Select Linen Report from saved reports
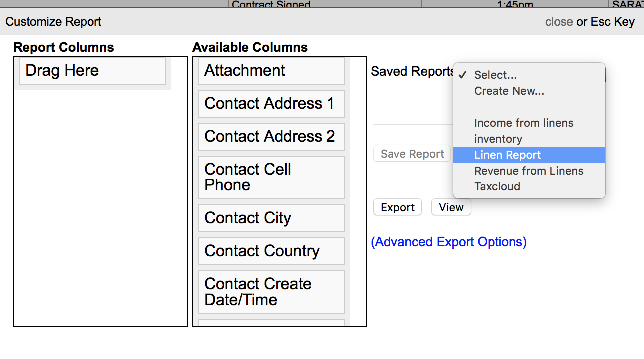The image size is (644, 359). coord(507,155)
